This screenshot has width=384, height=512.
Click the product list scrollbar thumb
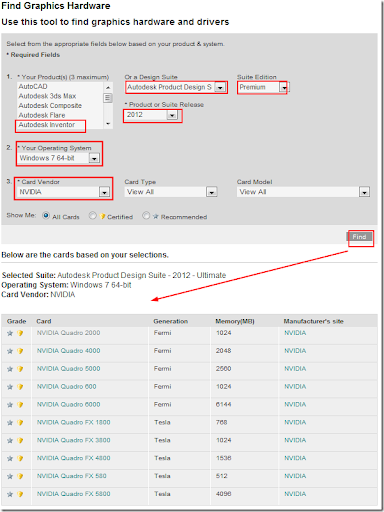[107, 98]
